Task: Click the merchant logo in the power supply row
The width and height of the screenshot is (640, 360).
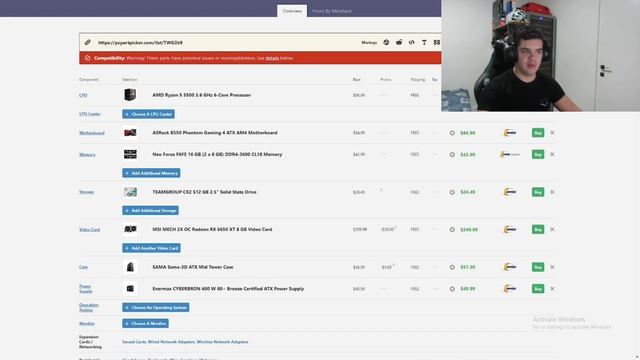Action: 510,289
